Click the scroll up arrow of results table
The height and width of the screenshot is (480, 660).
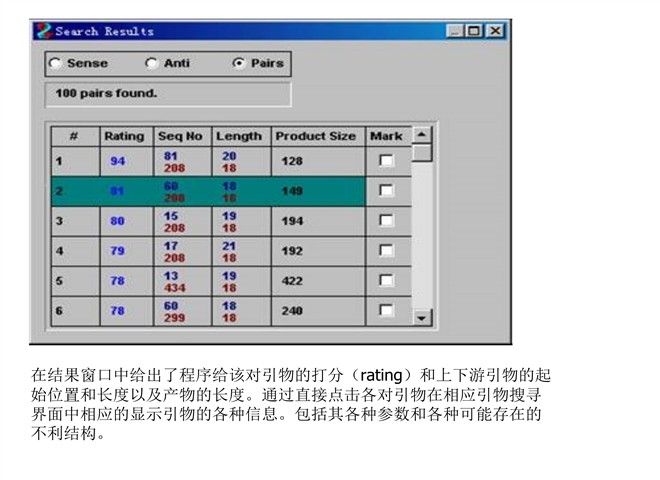tap(423, 135)
